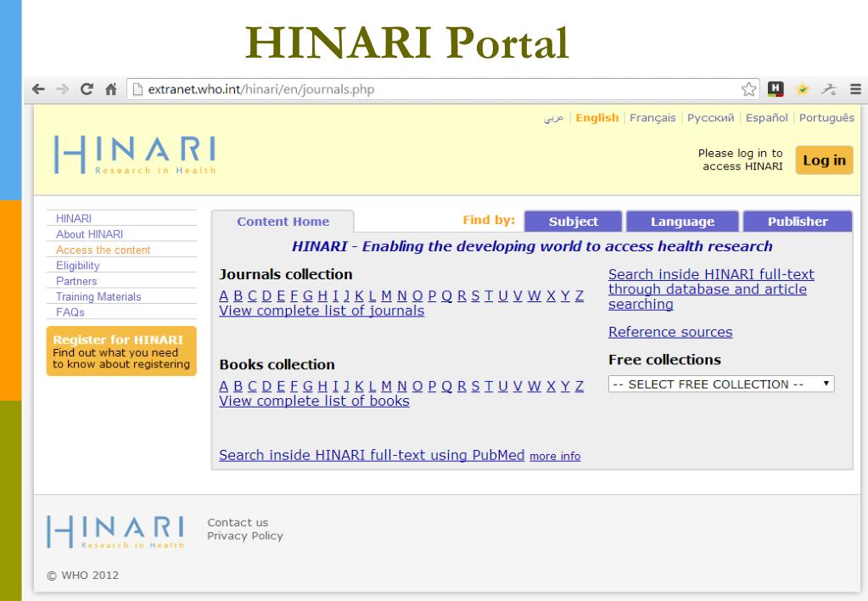This screenshot has width=868, height=601.
Task: Open the Privacy Policy footer link
Action: (244, 536)
